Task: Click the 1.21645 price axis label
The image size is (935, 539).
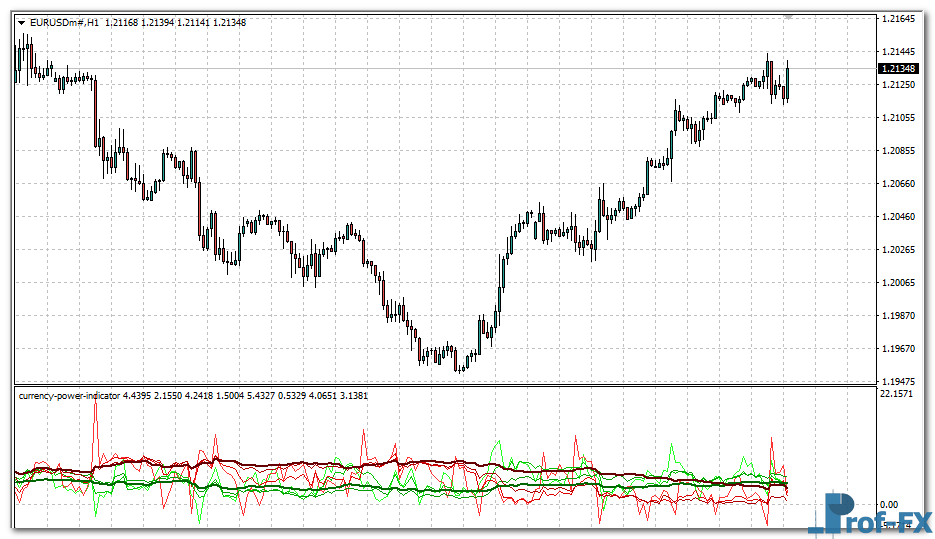Action: coord(897,19)
